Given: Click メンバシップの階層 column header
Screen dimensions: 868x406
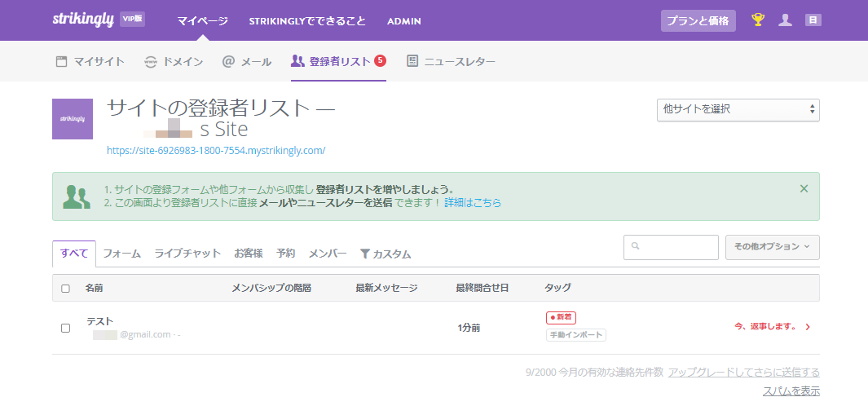Looking at the screenshot, I should click(x=271, y=288).
